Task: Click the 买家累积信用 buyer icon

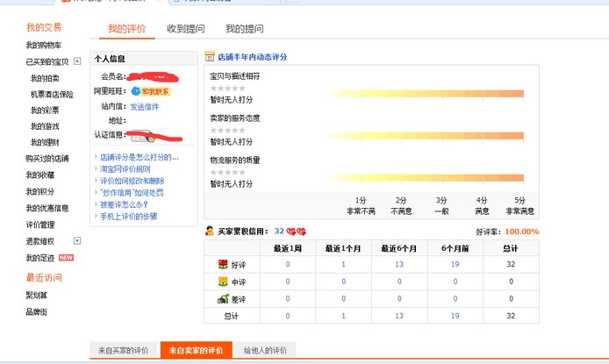Action: 210,231
